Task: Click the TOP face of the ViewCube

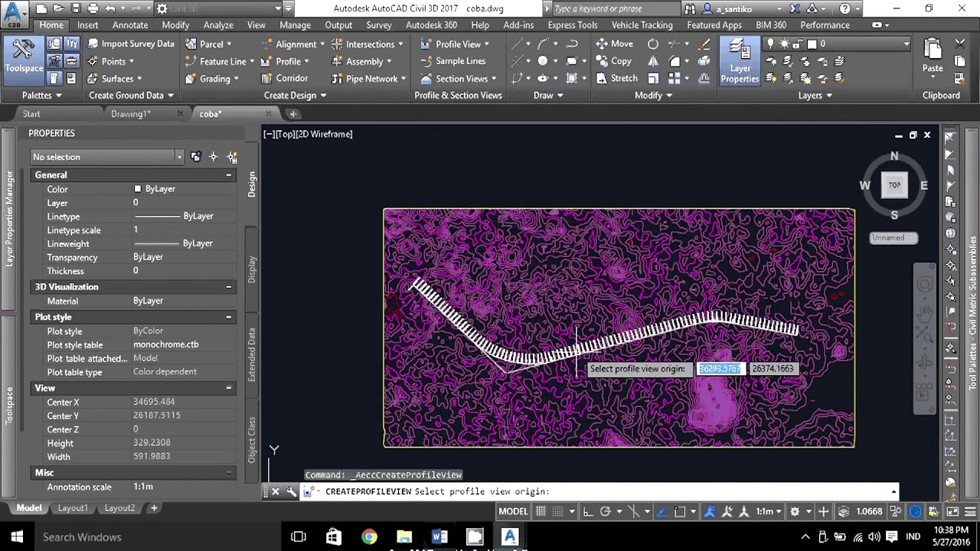Action: click(894, 185)
